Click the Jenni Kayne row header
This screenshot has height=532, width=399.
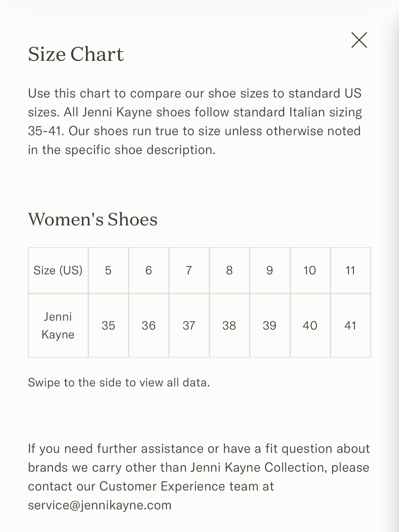pyautogui.click(x=58, y=326)
